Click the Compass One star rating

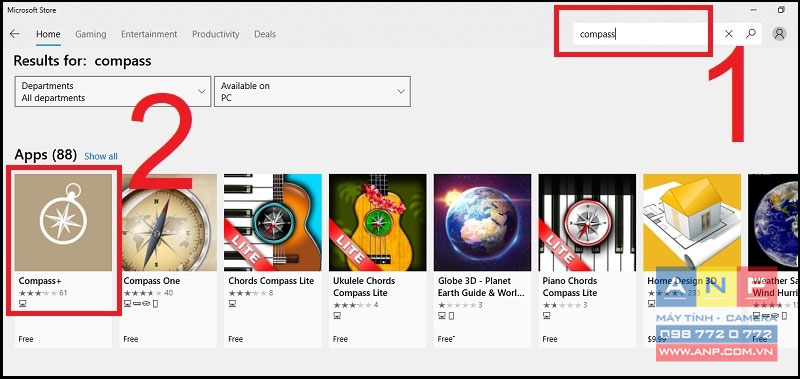pos(143,293)
